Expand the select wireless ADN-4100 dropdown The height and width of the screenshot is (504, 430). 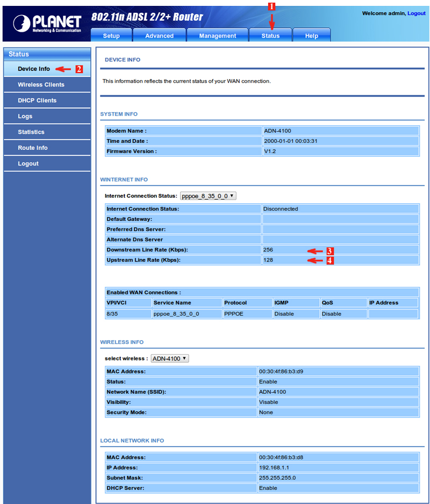coord(170,358)
